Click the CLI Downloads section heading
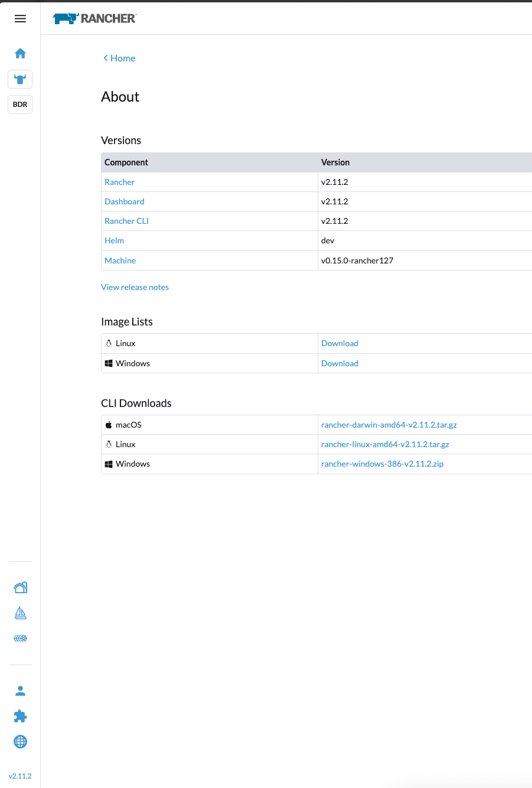The width and height of the screenshot is (532, 788). [x=136, y=403]
